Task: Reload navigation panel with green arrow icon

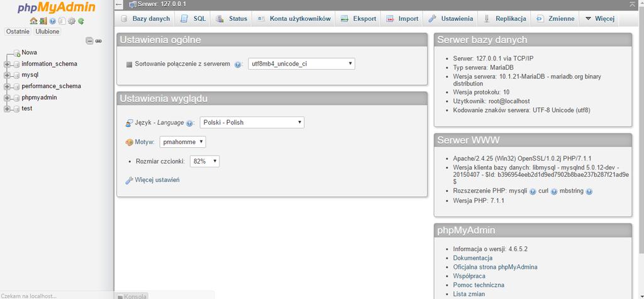Action: 81,21
